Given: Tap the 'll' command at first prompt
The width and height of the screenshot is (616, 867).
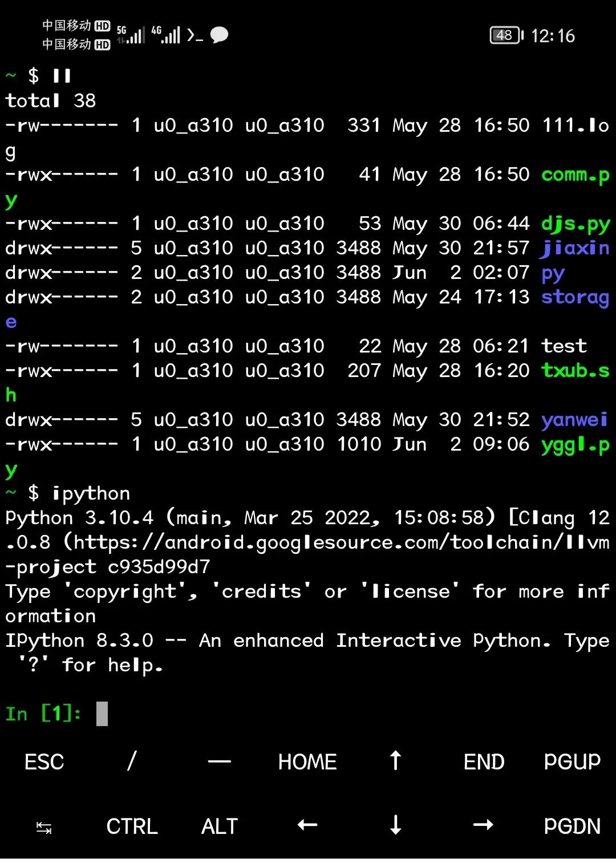Looking at the screenshot, I should pos(62,75).
